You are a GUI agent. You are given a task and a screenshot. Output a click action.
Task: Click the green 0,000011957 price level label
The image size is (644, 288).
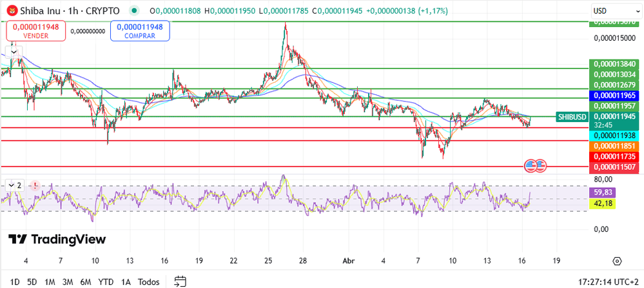[x=614, y=106]
